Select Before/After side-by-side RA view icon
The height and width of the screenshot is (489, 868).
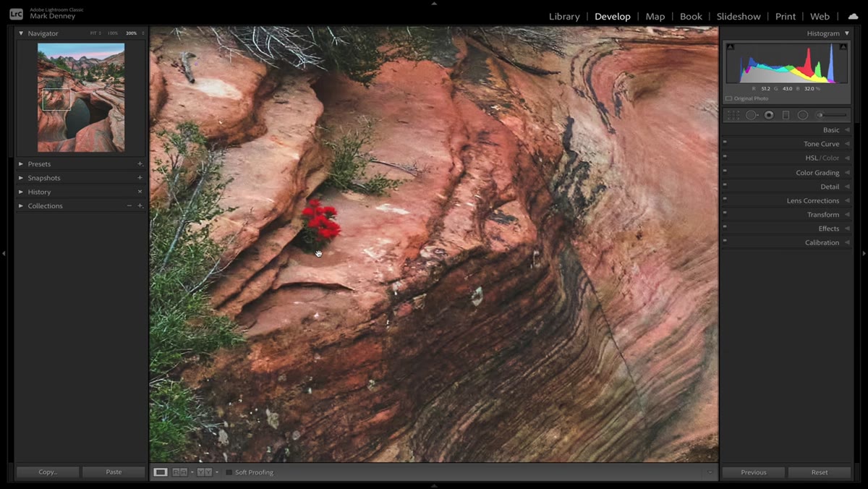point(179,472)
